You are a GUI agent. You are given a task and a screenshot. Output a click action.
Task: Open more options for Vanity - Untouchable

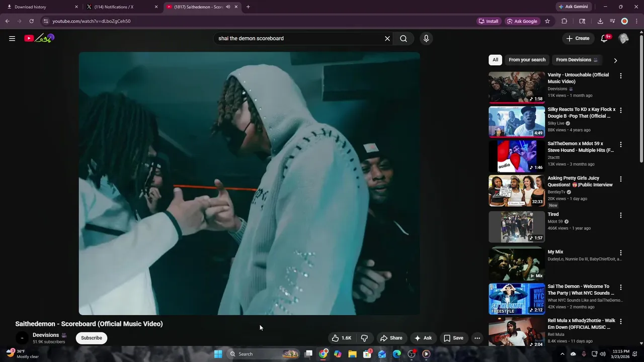[620, 76]
